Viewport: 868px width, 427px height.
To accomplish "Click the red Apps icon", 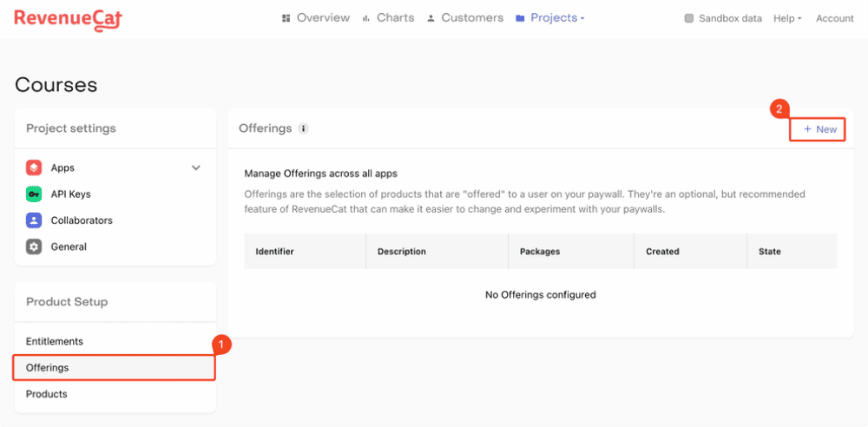I will 34,168.
